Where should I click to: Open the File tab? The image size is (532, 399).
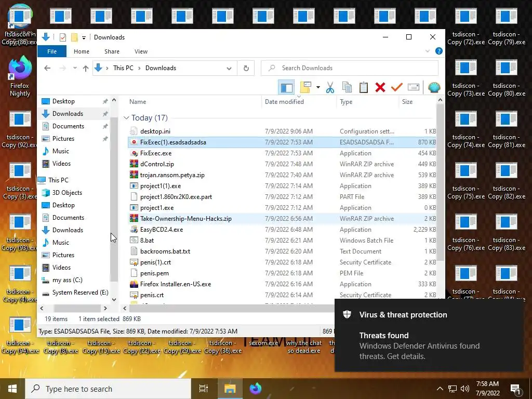pyautogui.click(x=52, y=51)
